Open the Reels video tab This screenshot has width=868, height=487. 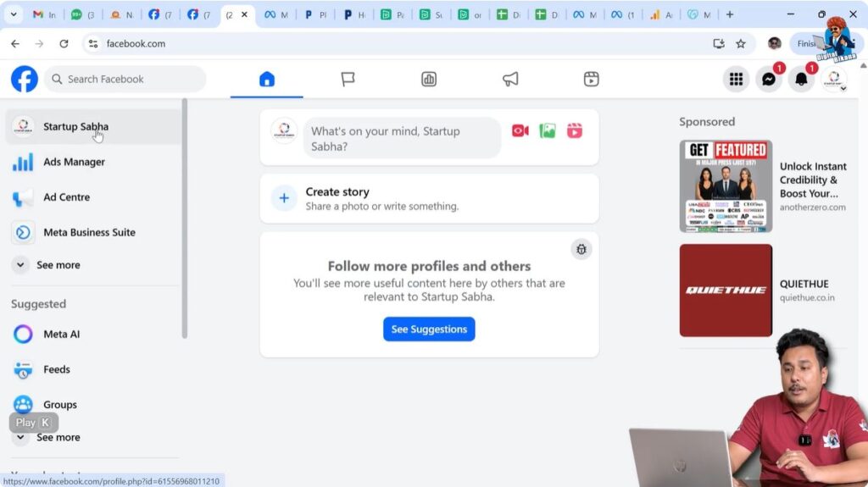(x=591, y=79)
